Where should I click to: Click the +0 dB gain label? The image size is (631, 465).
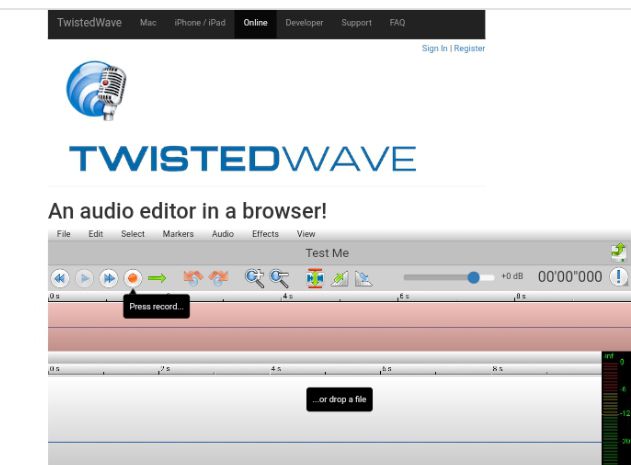pos(512,276)
